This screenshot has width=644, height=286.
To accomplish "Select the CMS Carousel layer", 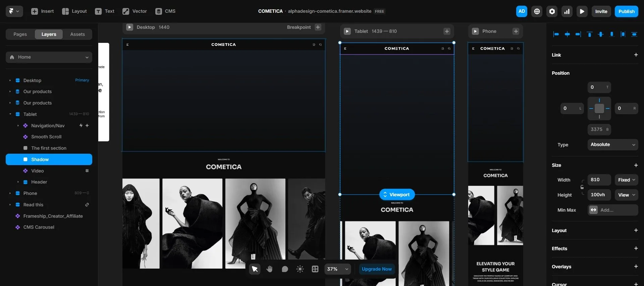I will [49, 227].
